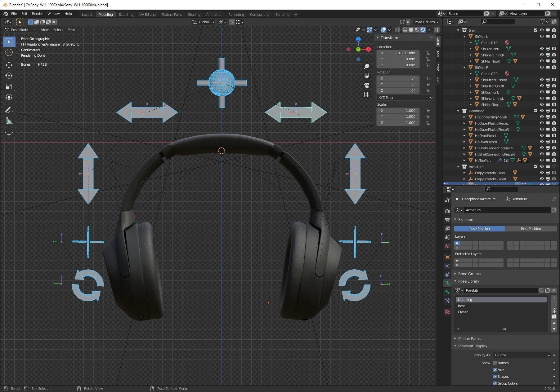Toggle viewport gizmos display
This screenshot has width=560, height=392.
[370, 30]
